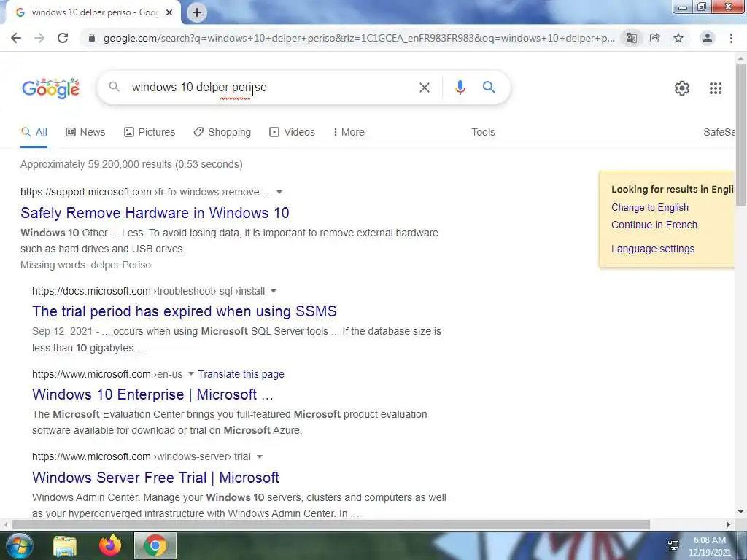747x560 pixels.
Task: Click the horizontal scrollbar thumb
Action: click(x=331, y=524)
